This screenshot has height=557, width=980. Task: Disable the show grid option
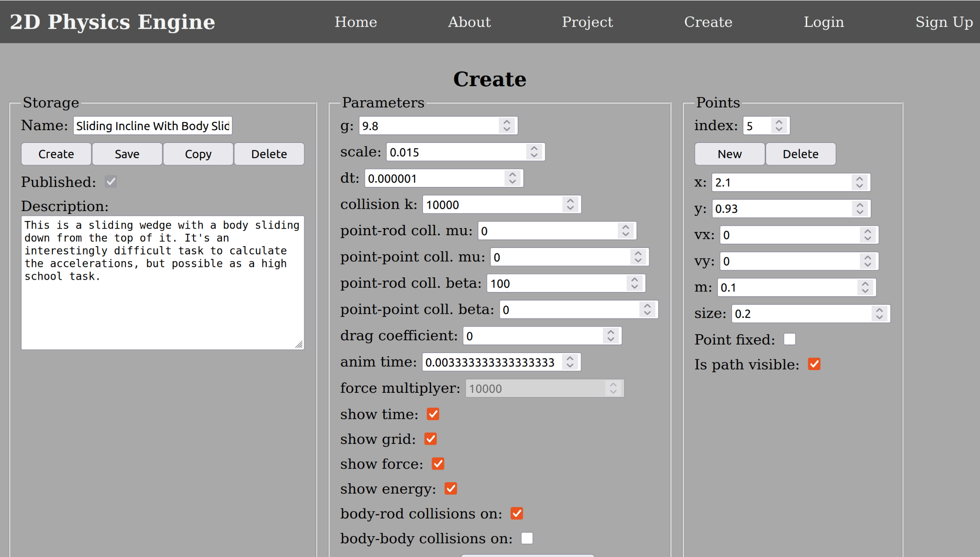click(x=430, y=439)
